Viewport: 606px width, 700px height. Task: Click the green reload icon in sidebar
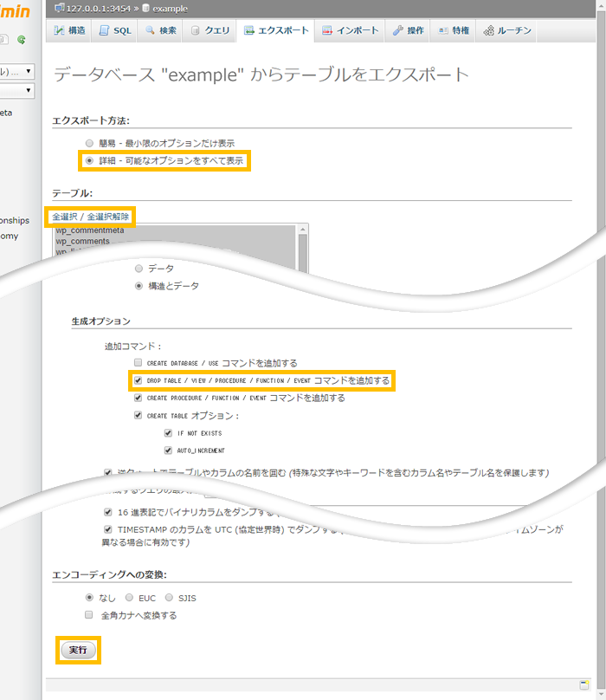point(21,39)
